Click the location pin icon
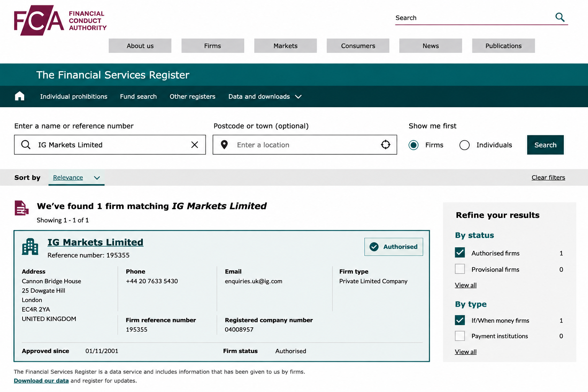This screenshot has height=392, width=588. point(224,145)
